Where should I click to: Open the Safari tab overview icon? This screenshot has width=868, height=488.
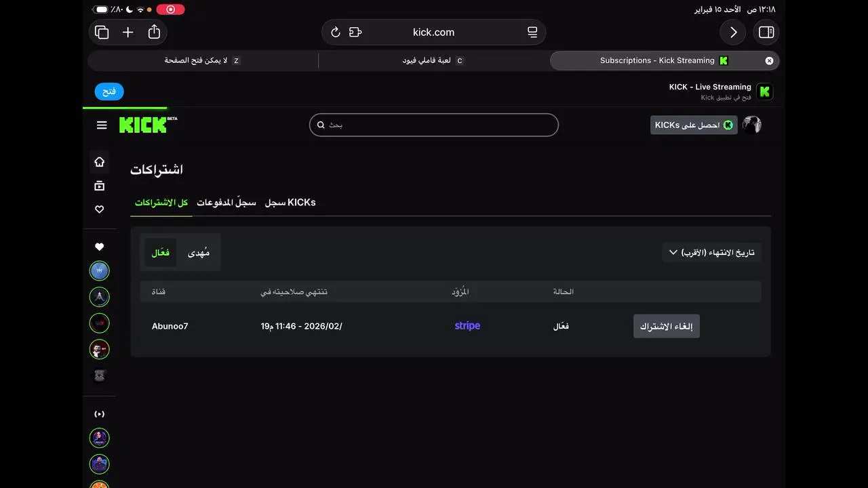click(x=102, y=33)
